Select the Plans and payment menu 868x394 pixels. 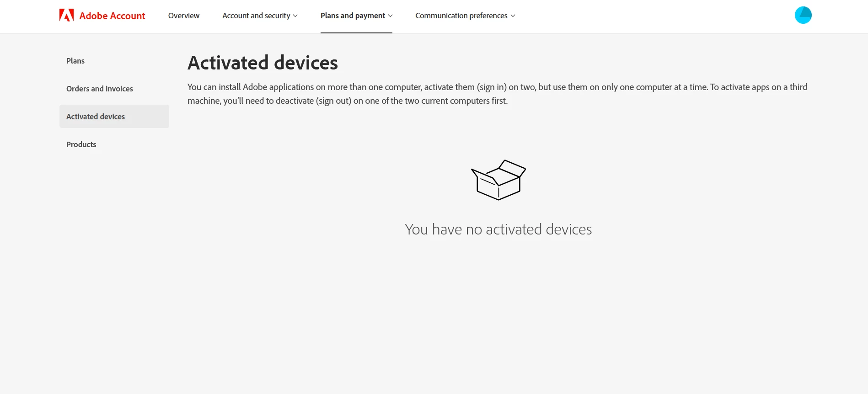point(356,16)
